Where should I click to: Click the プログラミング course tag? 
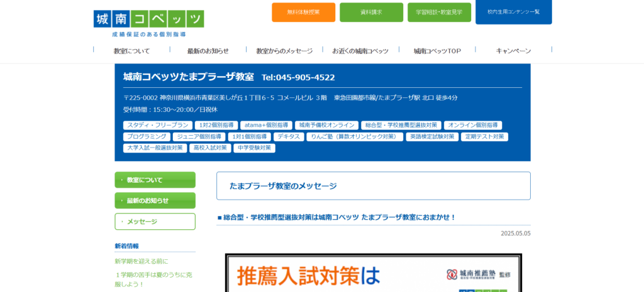point(147,137)
